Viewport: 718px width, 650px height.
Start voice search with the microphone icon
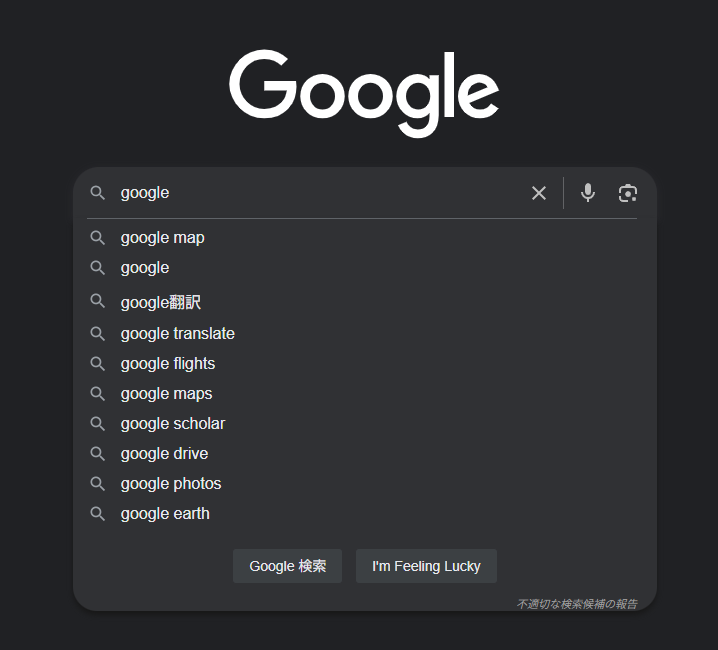tap(587, 193)
